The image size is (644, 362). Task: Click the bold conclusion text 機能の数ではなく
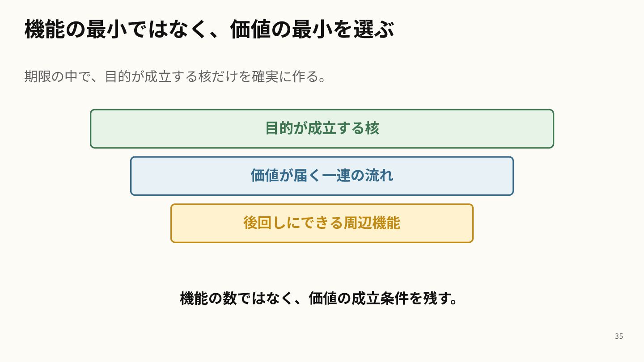236,298
